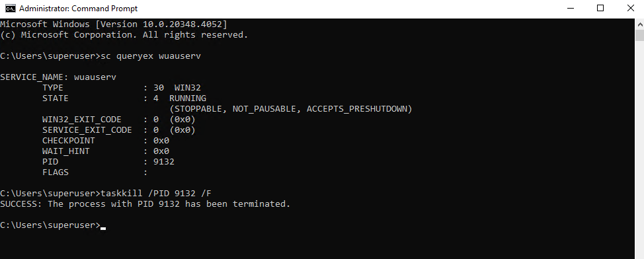Select the WAIT_HINT label
Screen dimensions: 644x259
click(65, 151)
